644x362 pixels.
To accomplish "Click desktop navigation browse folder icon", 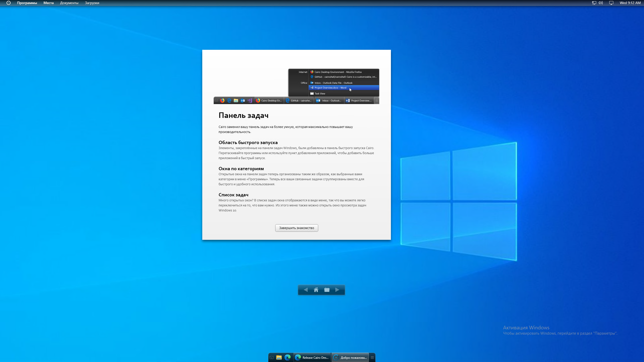I will pyautogui.click(x=327, y=290).
